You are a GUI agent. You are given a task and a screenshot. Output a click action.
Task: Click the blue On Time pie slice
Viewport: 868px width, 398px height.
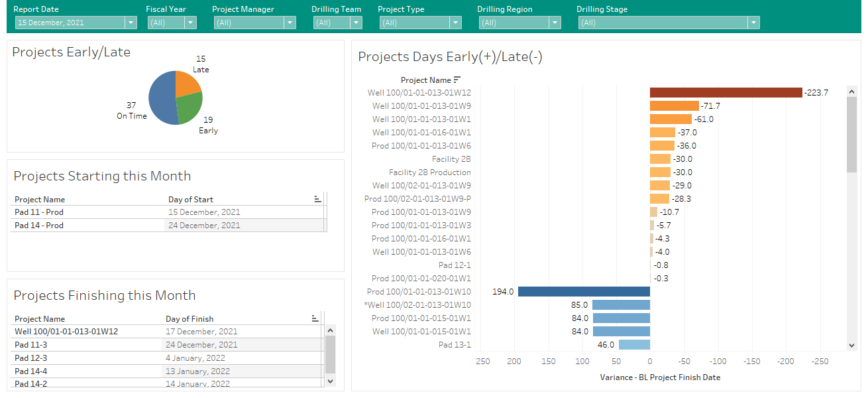(x=161, y=99)
